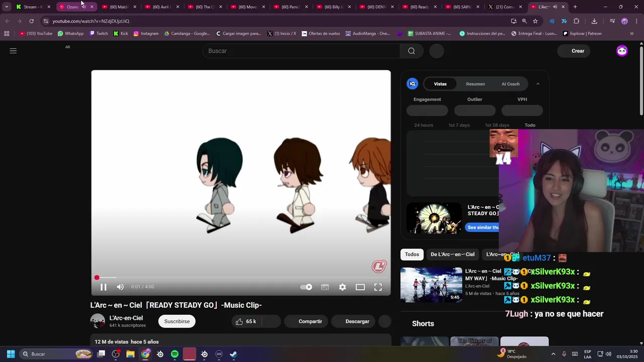
Task: Reload the page with the refresh button
Action: click(31, 21)
